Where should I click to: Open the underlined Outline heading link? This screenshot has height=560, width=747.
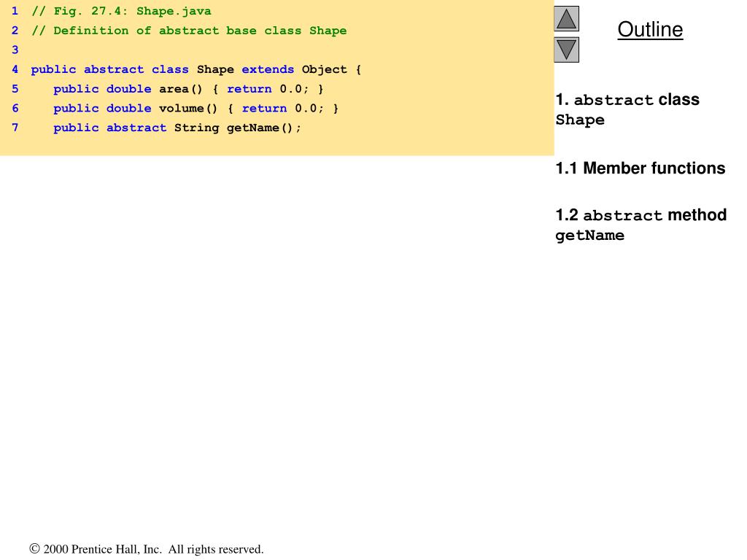pyautogui.click(x=650, y=29)
